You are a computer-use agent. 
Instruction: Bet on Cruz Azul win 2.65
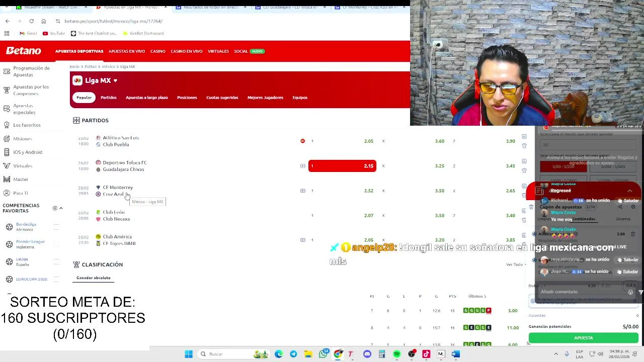484,191
